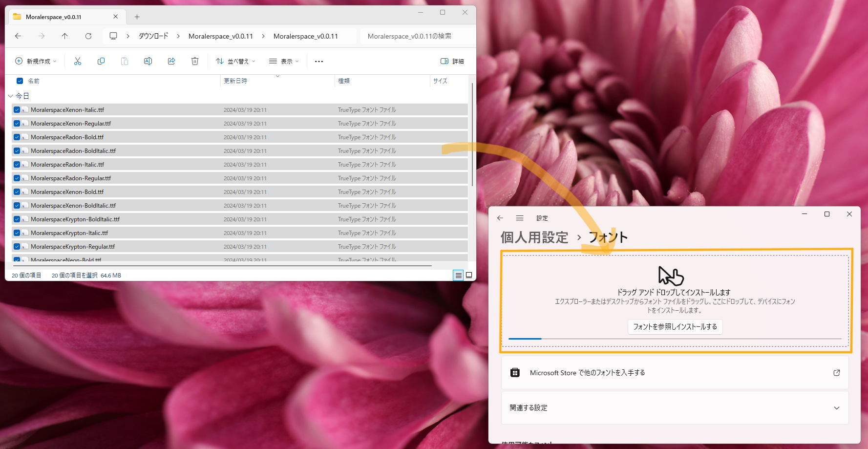Viewport: 868px width, 449px height.
Task: Click the Delete trash icon in Explorer
Action: coord(195,61)
